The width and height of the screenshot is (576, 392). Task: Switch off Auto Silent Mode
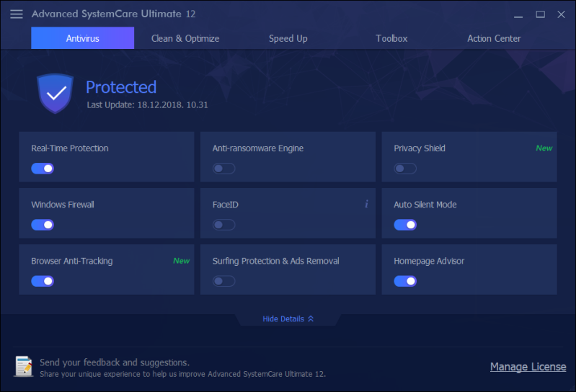(x=405, y=225)
